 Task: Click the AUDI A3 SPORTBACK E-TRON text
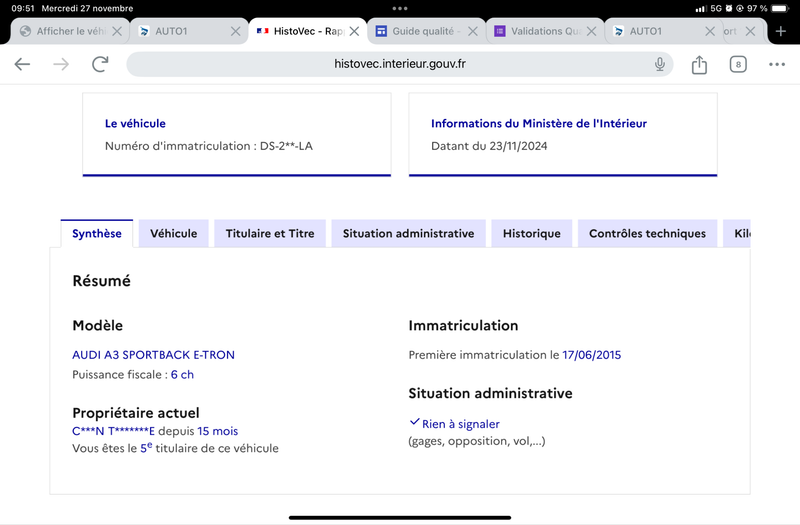154,355
